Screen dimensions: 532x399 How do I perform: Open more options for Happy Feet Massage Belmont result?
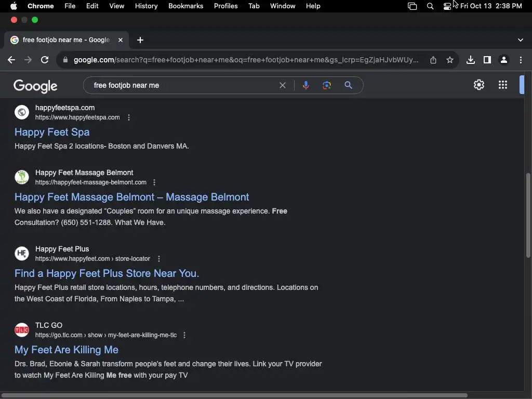(154, 182)
